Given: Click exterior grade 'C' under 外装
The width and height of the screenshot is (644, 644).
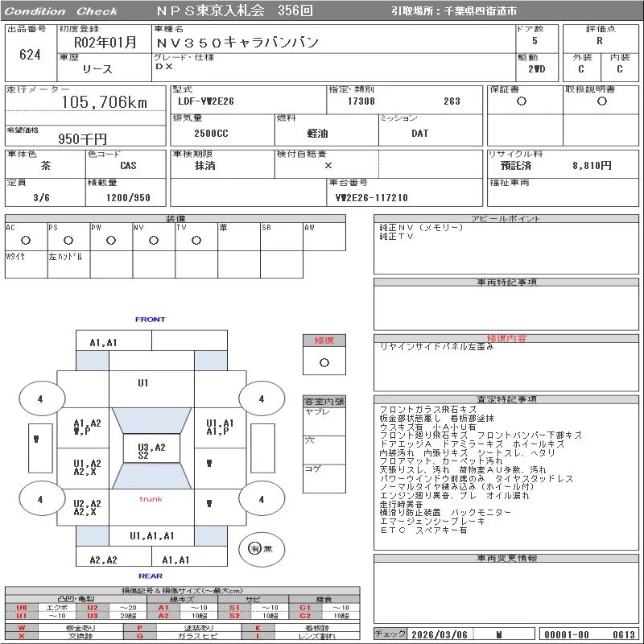Looking at the screenshot, I should point(580,69).
